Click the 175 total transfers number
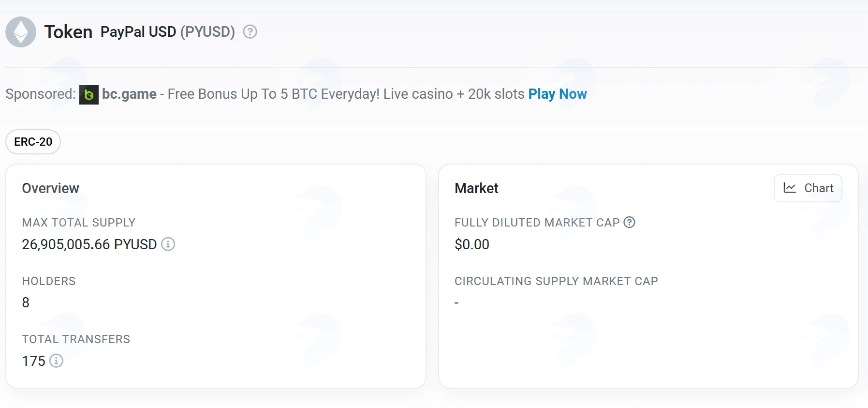This screenshot has height=408, width=868. (x=34, y=361)
